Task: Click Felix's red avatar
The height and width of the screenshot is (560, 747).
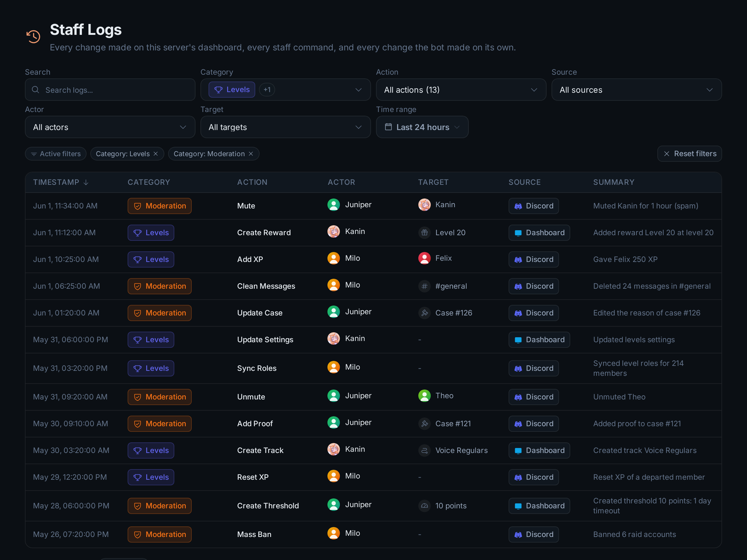Action: [x=425, y=258]
